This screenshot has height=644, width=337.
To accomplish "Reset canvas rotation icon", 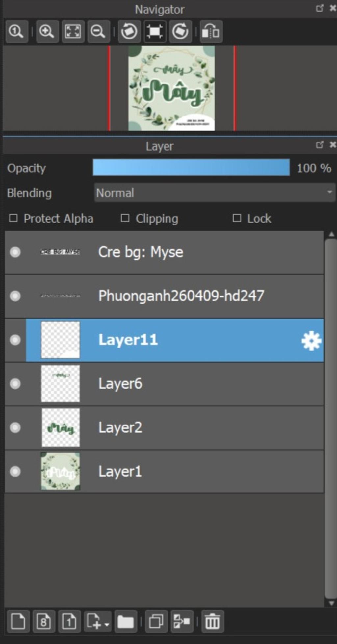I will [155, 32].
